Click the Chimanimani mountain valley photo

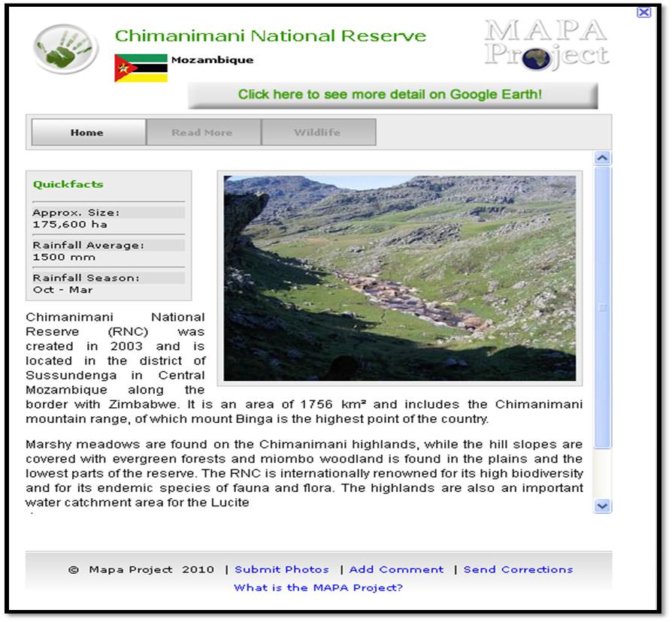tap(400, 279)
